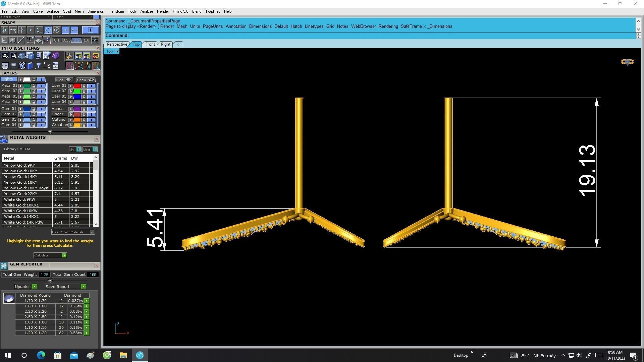Click the 45 degree angle snap icon
The width and height of the screenshot is (644, 362).
[x=30, y=40]
